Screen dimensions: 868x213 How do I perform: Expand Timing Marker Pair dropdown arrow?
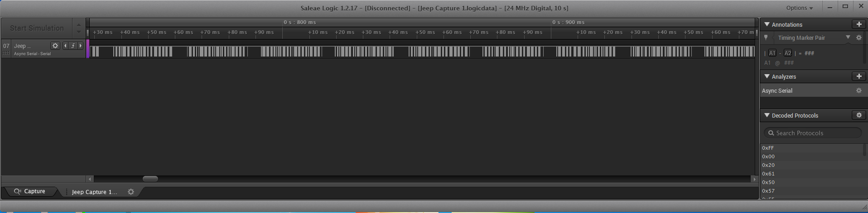pos(848,38)
